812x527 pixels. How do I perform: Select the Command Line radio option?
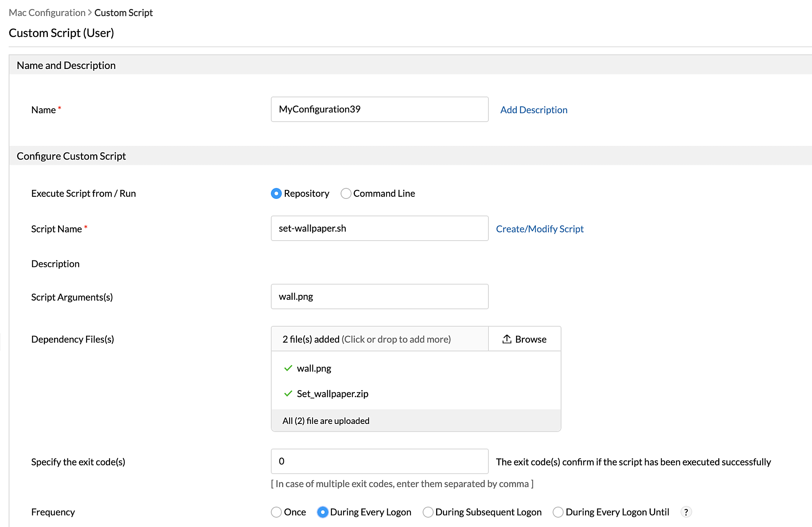coord(346,194)
